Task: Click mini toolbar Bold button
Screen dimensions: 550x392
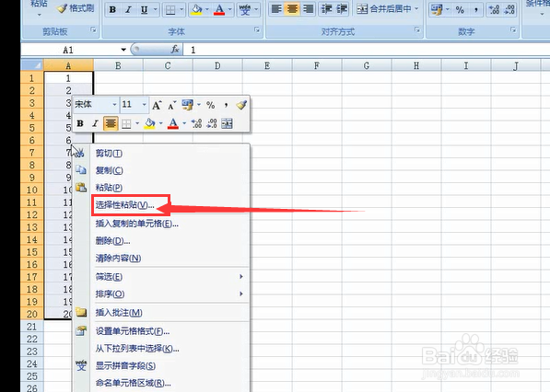Action: (80, 123)
